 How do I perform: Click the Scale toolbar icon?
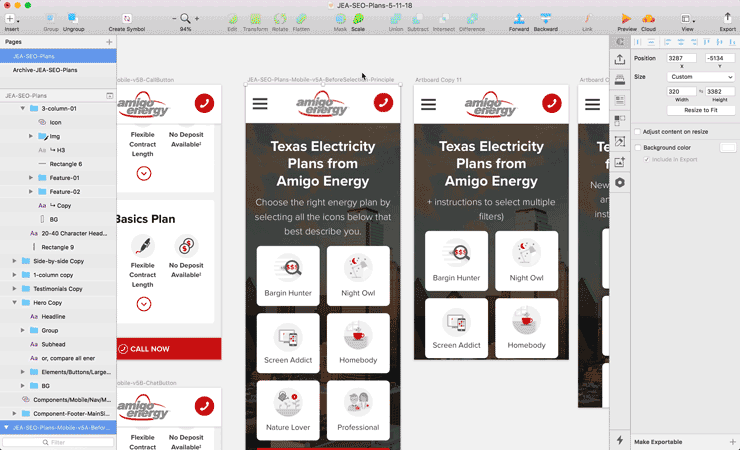358,19
